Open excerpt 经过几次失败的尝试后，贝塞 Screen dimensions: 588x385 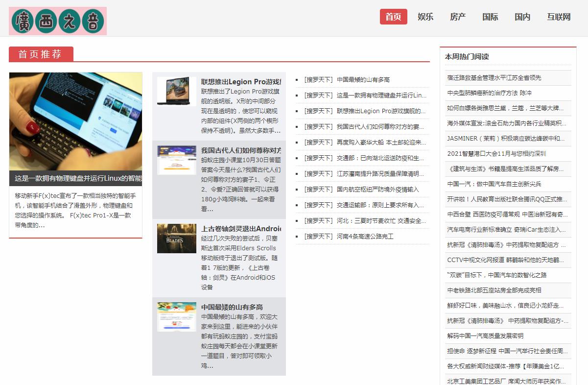[240, 263]
